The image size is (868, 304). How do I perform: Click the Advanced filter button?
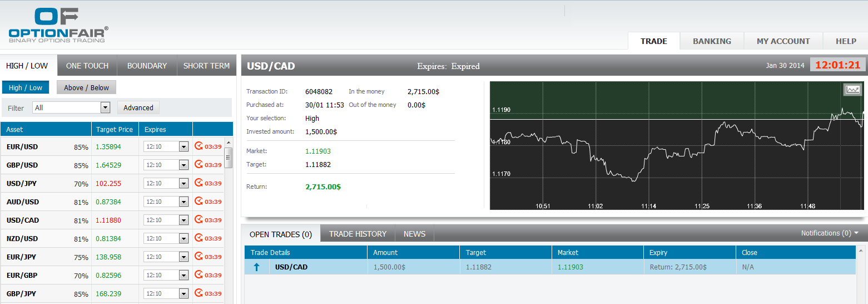pos(138,108)
